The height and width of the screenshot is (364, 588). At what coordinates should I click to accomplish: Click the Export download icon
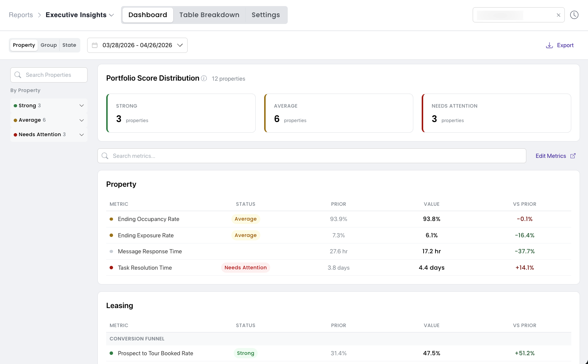(549, 45)
